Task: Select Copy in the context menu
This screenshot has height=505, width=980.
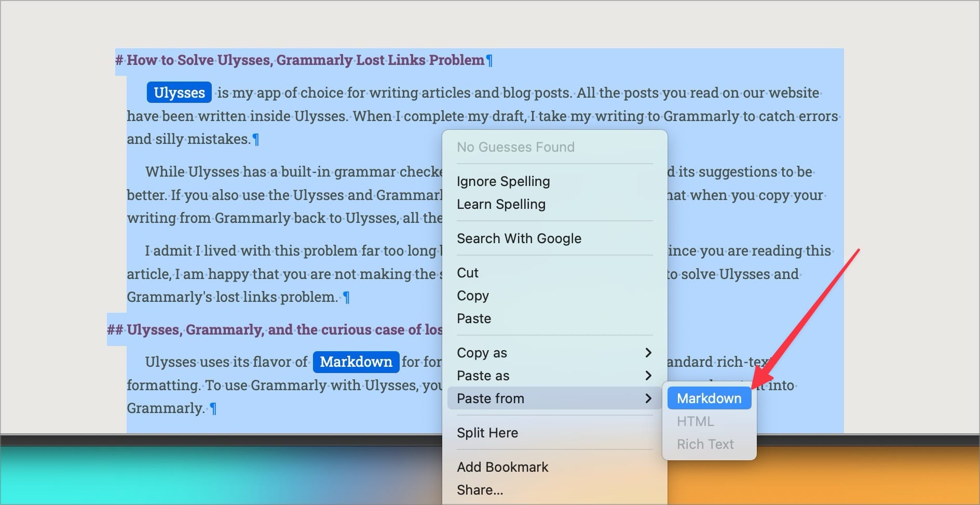Action: pos(554,296)
